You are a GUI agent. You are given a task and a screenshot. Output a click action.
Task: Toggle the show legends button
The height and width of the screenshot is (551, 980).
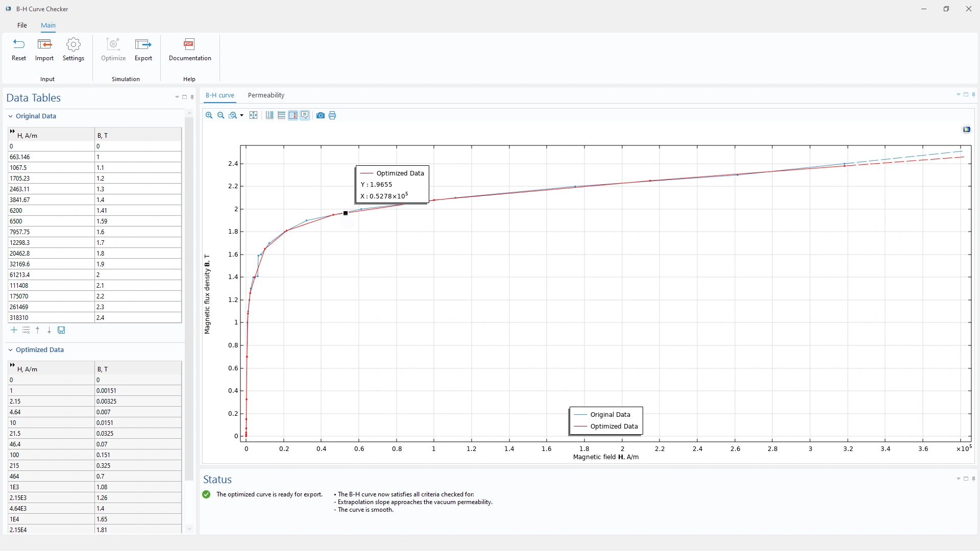pos(293,115)
